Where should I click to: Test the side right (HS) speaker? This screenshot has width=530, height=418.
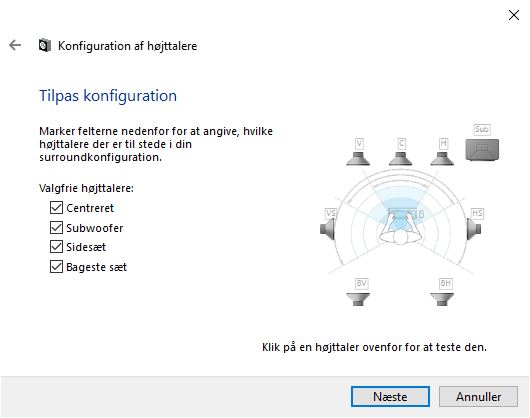tap(474, 229)
